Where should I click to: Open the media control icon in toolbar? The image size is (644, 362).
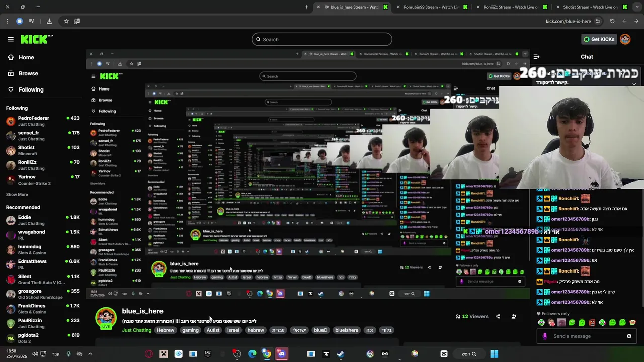click(x=32, y=21)
